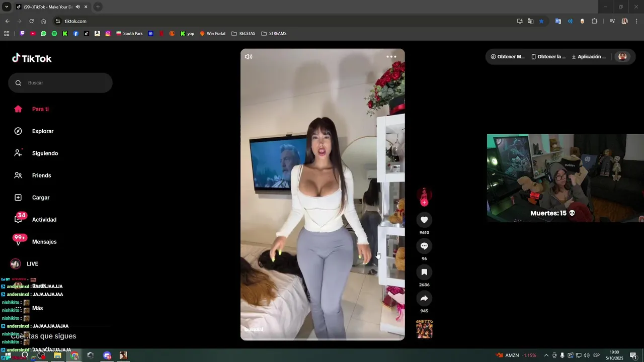
Task: Click the webcam overlay showing Muertes: 15
Action: coord(565,178)
